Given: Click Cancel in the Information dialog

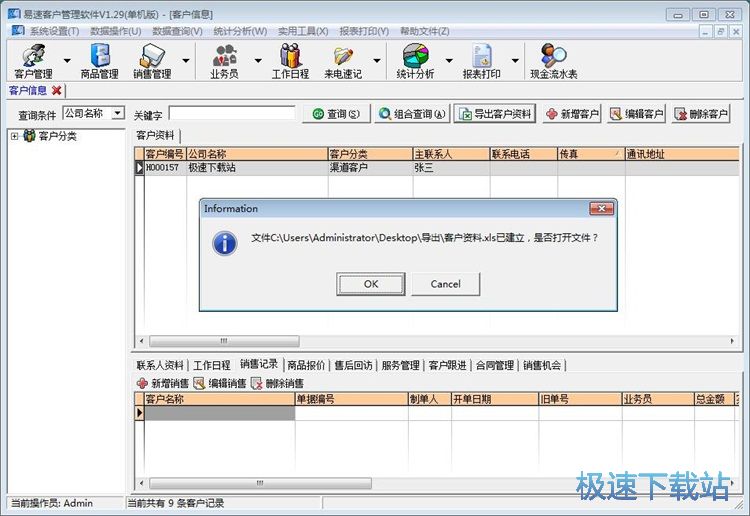Looking at the screenshot, I should pos(445,284).
